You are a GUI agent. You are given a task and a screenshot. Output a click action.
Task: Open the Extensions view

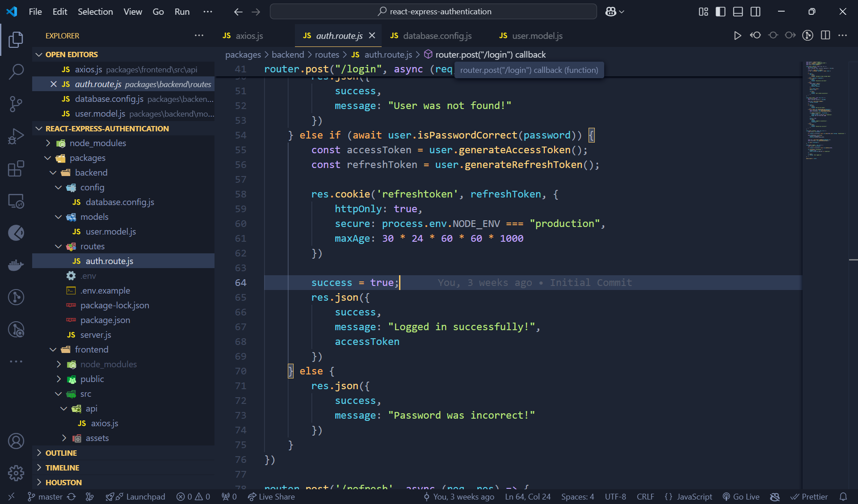[x=16, y=168]
